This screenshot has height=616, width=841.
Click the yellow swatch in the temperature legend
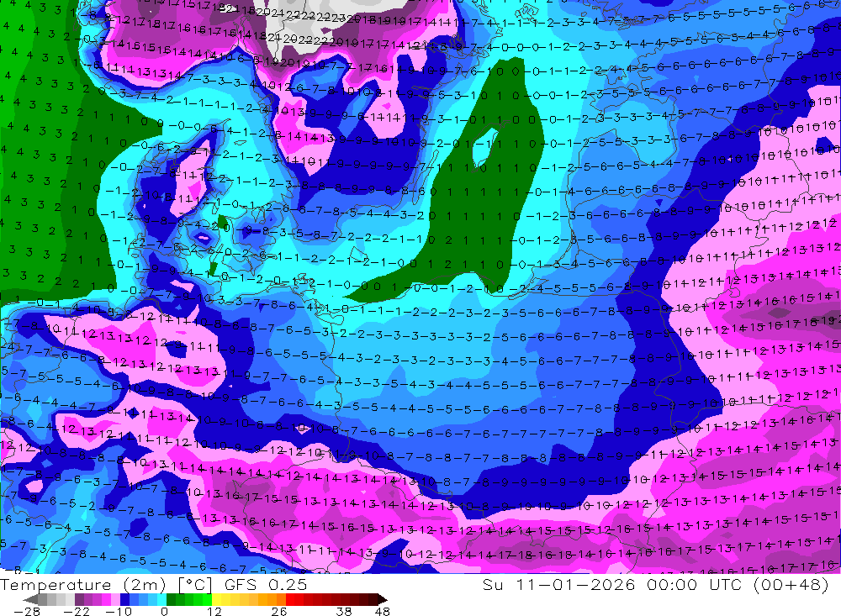coord(217,599)
